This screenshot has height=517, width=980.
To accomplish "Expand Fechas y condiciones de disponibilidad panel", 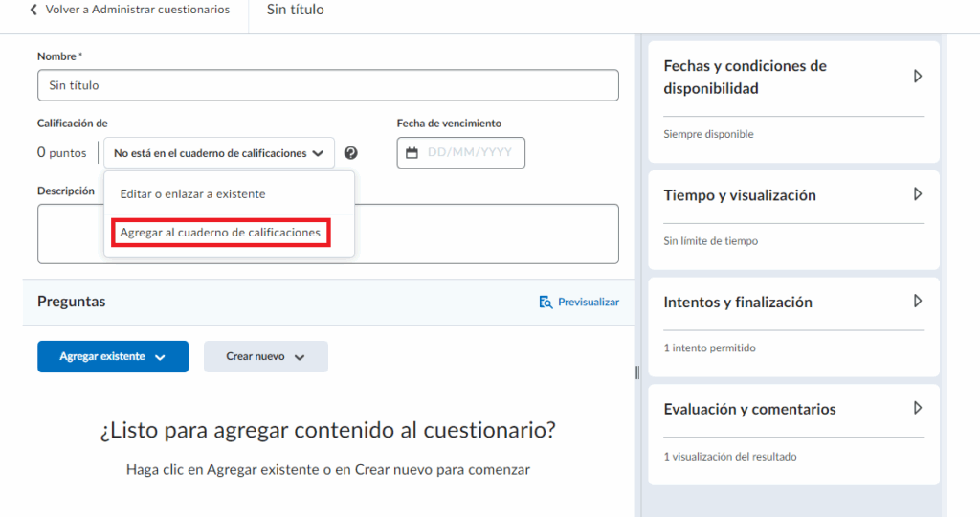I will tap(917, 77).
